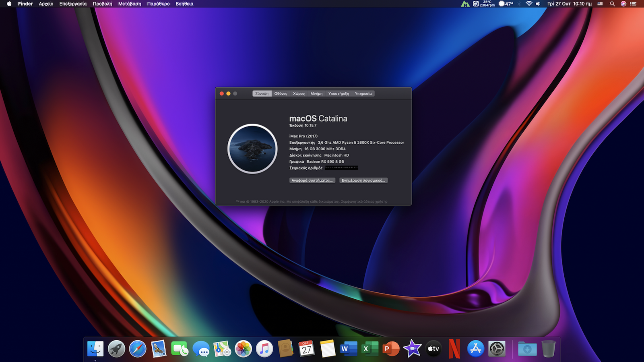
Task: Open System Preferences gear in dock
Action: [x=497, y=349]
